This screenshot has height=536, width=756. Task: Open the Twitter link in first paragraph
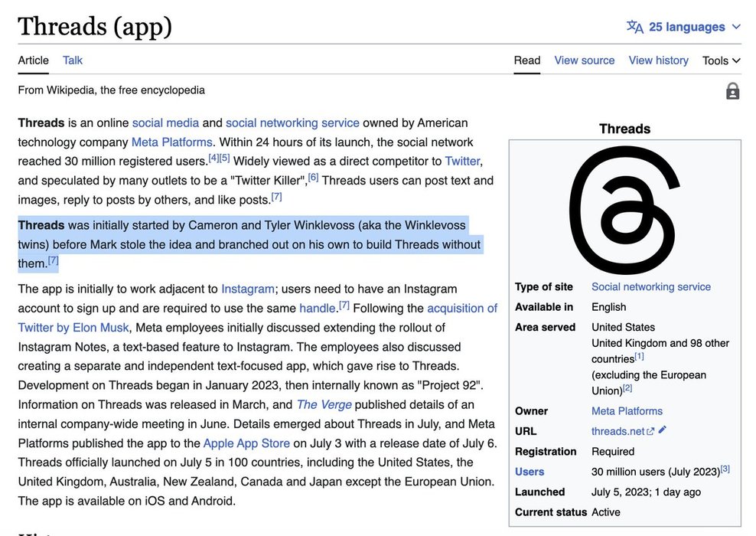462,161
